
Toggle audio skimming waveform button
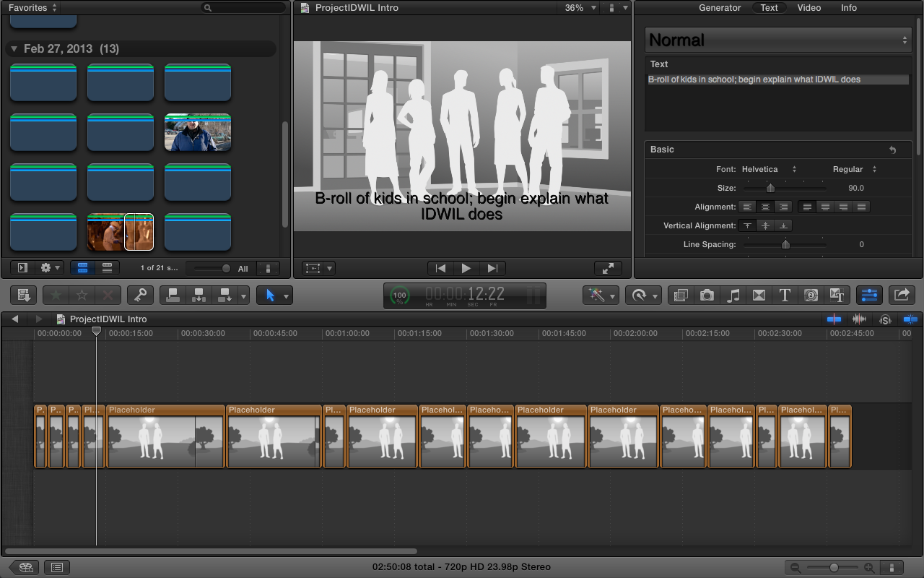[x=859, y=319]
